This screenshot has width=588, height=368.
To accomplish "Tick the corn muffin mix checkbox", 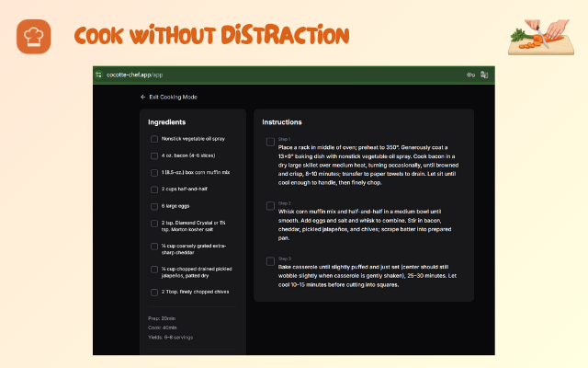I will pyautogui.click(x=154, y=173).
